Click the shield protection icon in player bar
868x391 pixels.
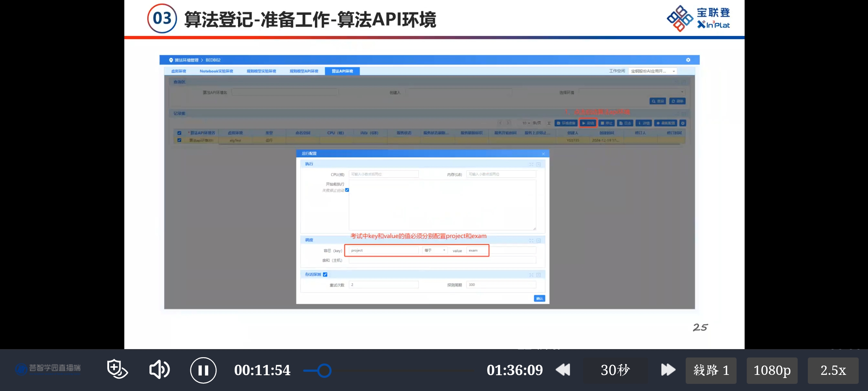tap(117, 369)
